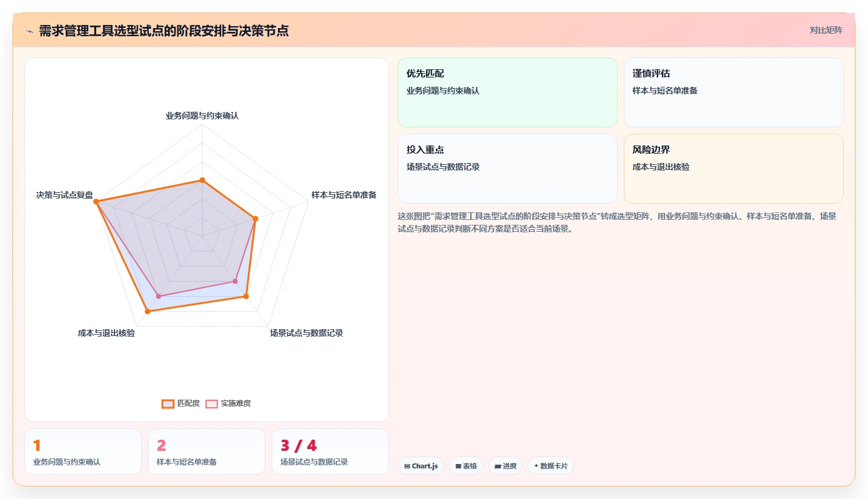This screenshot has height=499, width=868.
Task: Click the 数据卡片 chip star icon
Action: pyautogui.click(x=536, y=466)
